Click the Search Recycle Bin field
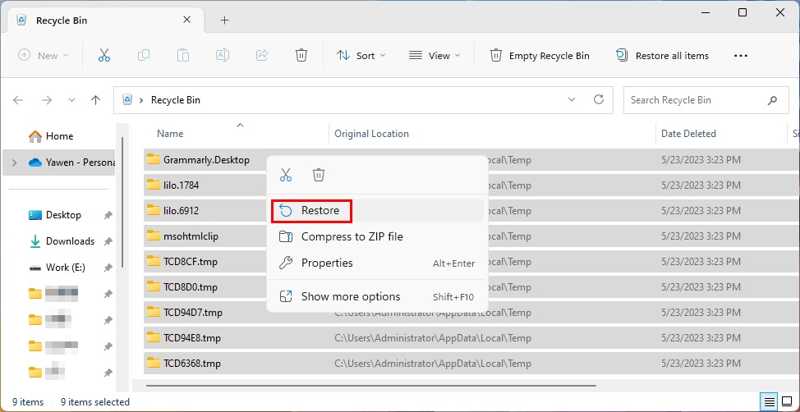The height and width of the screenshot is (412, 800). tap(695, 100)
